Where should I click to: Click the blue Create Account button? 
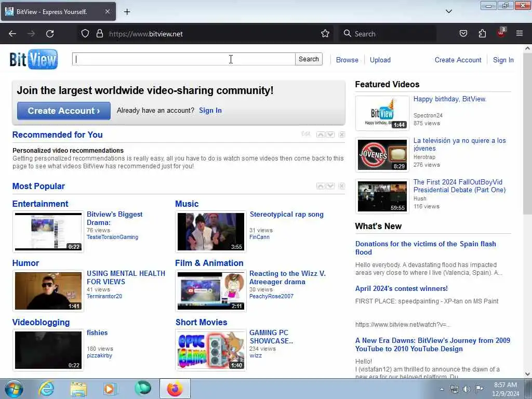(x=64, y=111)
